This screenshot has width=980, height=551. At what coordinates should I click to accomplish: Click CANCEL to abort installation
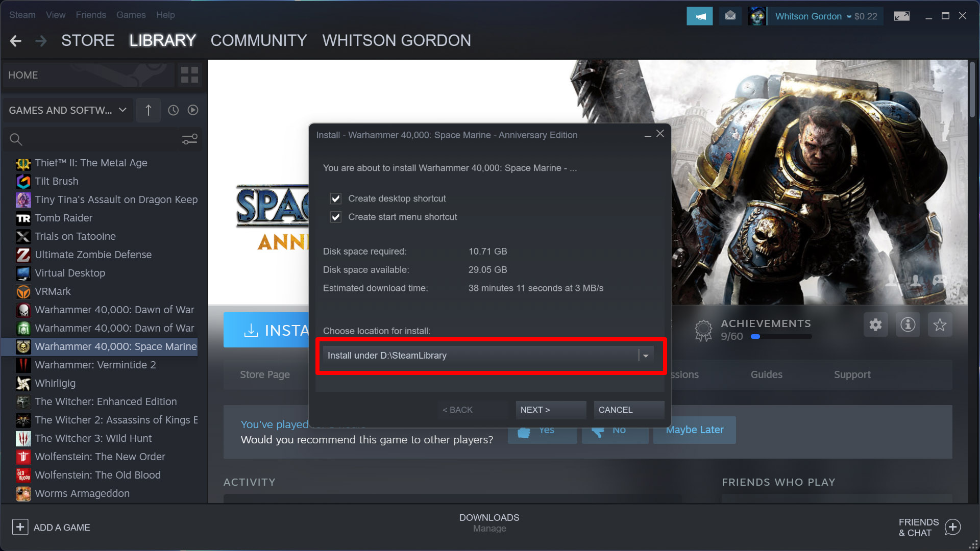[x=614, y=409]
